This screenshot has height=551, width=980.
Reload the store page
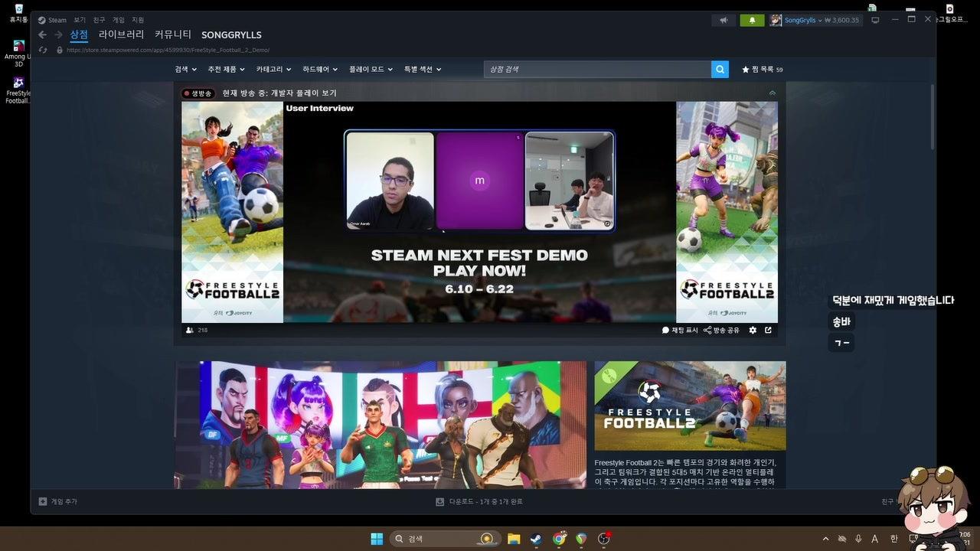pos(43,50)
